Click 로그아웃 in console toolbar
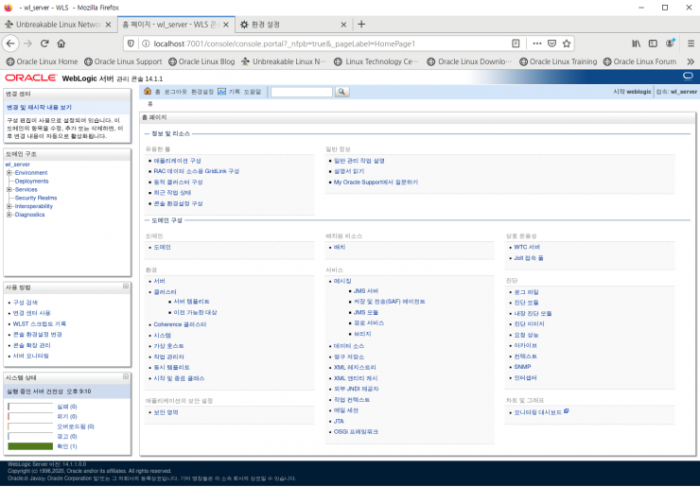The height and width of the screenshot is (487, 700). (175, 92)
